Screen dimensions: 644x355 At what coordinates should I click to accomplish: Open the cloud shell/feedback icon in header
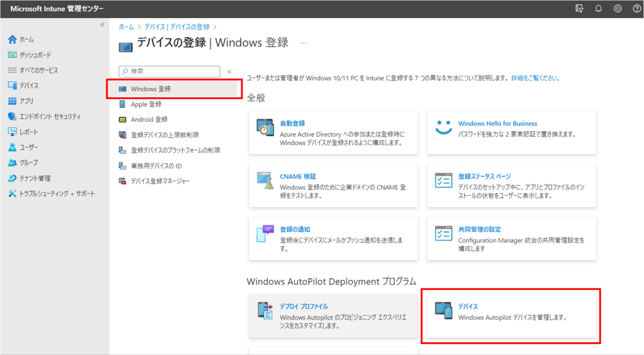(x=579, y=9)
